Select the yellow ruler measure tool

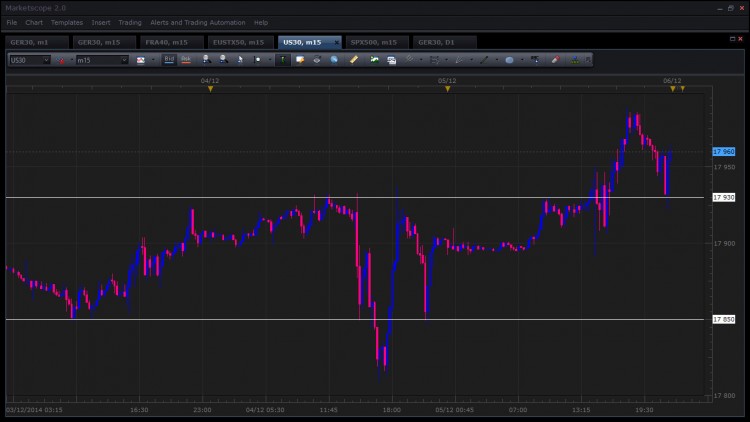tap(353, 59)
